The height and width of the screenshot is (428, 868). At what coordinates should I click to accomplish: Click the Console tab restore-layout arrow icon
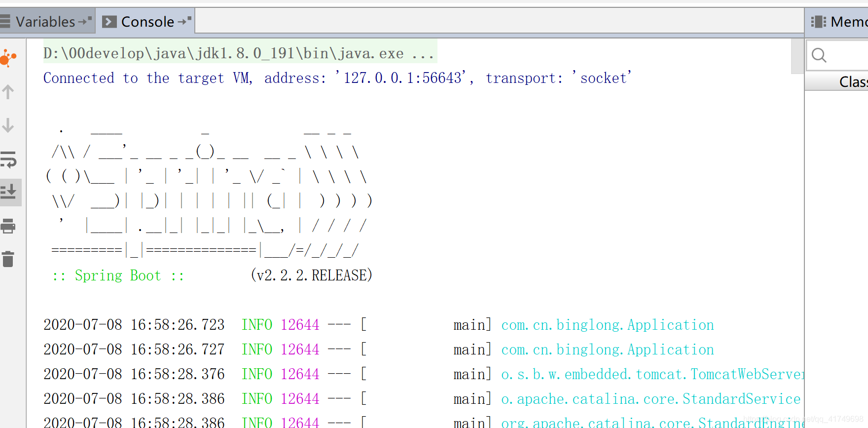tap(184, 21)
